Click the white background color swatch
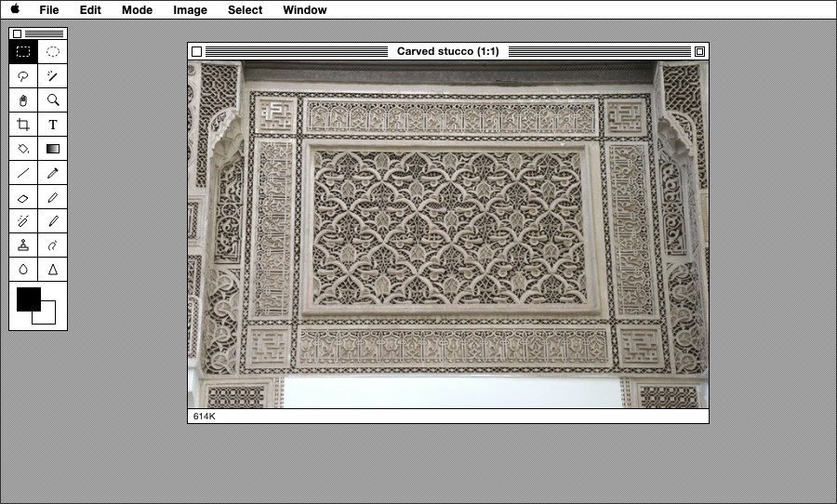 pos(47,315)
